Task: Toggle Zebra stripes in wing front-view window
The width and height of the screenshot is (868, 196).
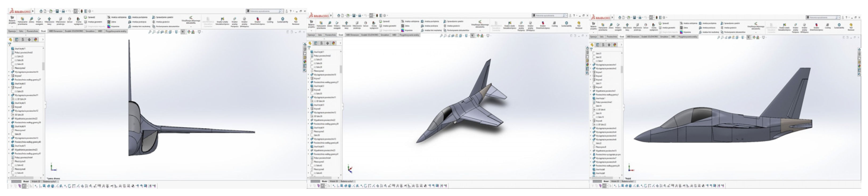Action: [112, 22]
